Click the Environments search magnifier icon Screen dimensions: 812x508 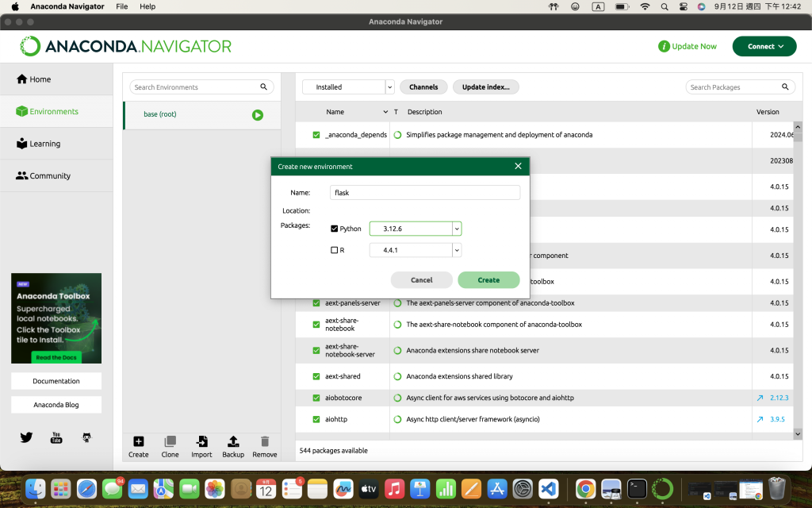263,87
